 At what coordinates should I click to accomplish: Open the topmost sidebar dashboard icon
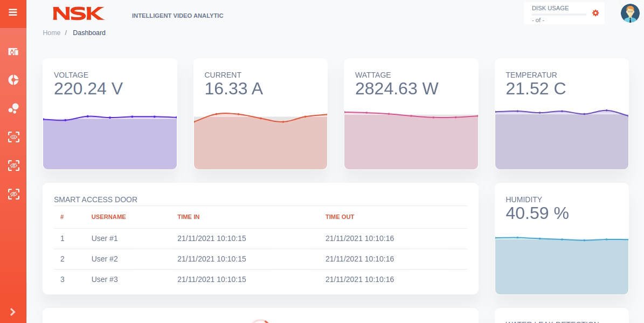click(13, 52)
